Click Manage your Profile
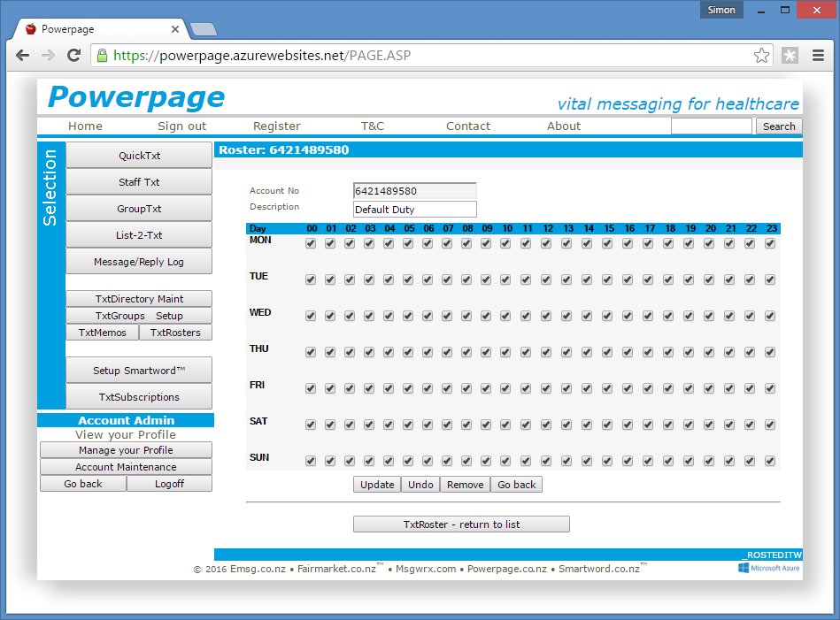This screenshot has width=840, height=620. click(126, 449)
